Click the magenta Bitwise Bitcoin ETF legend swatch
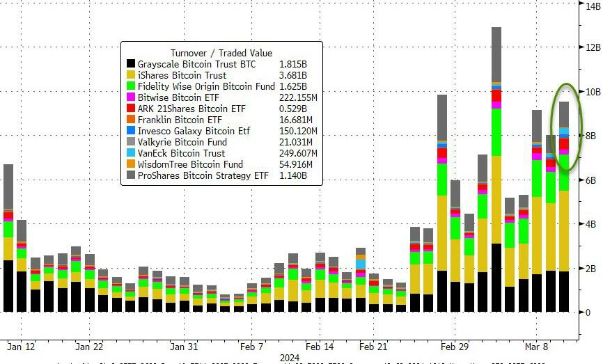This screenshot has height=364, width=603. [x=131, y=97]
